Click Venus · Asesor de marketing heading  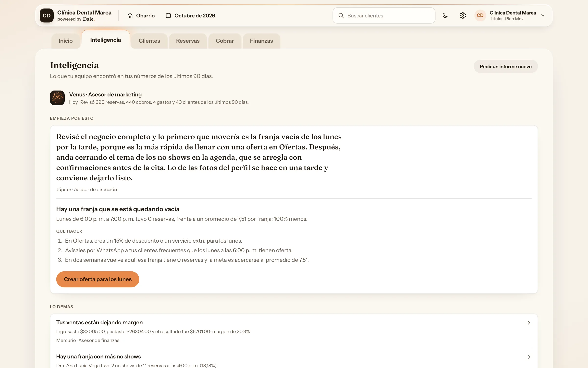pos(105,94)
